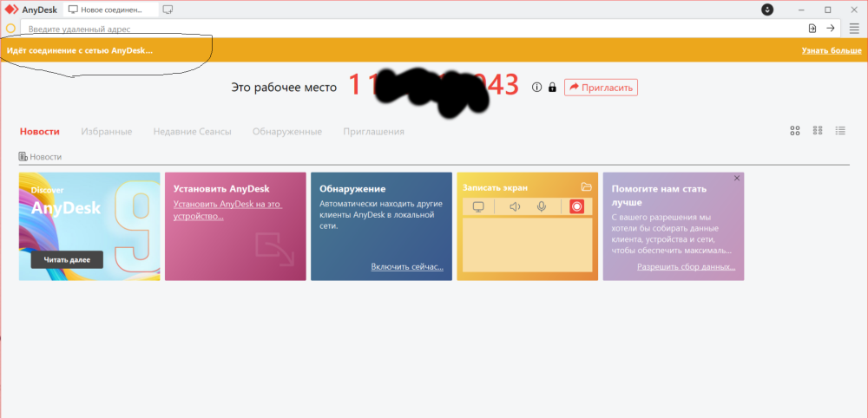Screen dimensions: 868x418
Task: Click the 'Идёт соединение с сетью AnyDesk' message
Action: click(79, 50)
